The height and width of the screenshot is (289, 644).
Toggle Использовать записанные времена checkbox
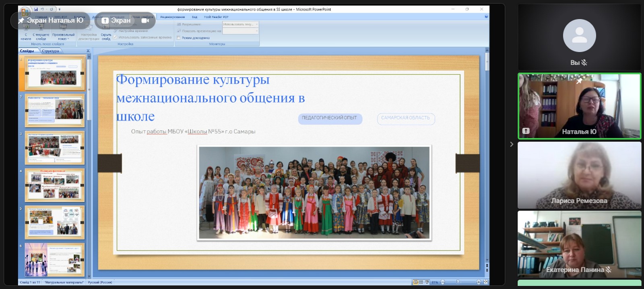(x=115, y=37)
